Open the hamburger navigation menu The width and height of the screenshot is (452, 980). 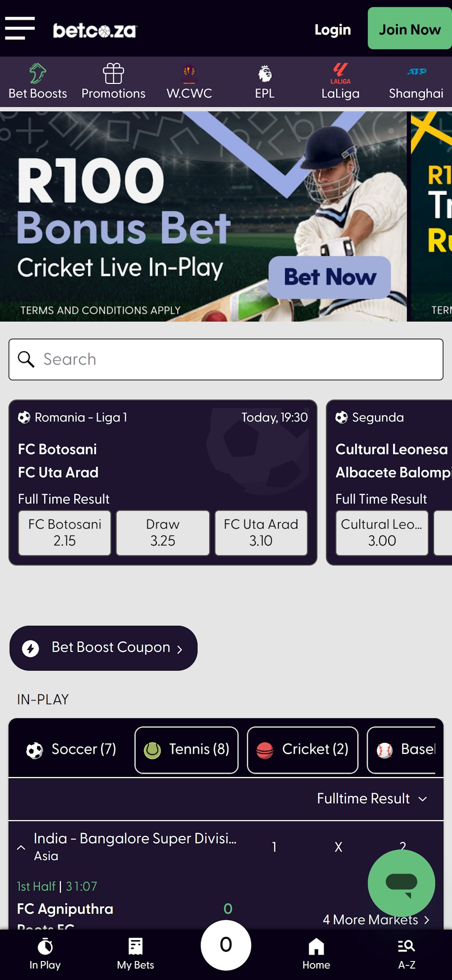20,27
